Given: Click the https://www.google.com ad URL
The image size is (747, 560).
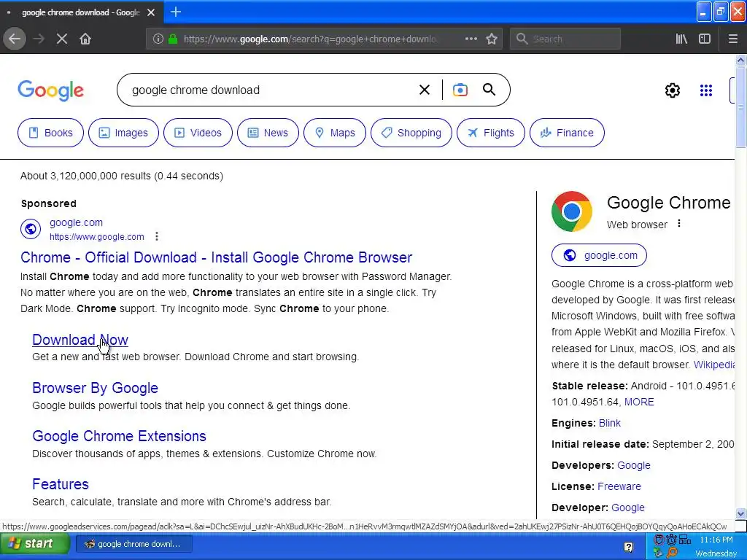Looking at the screenshot, I should 97,237.
